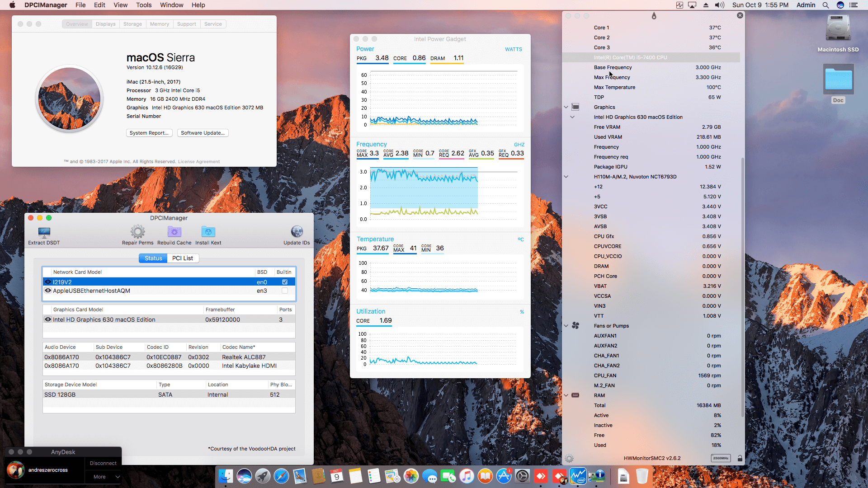Image resolution: width=868 pixels, height=488 pixels.
Task: Open the Tools menu
Action: tap(144, 5)
